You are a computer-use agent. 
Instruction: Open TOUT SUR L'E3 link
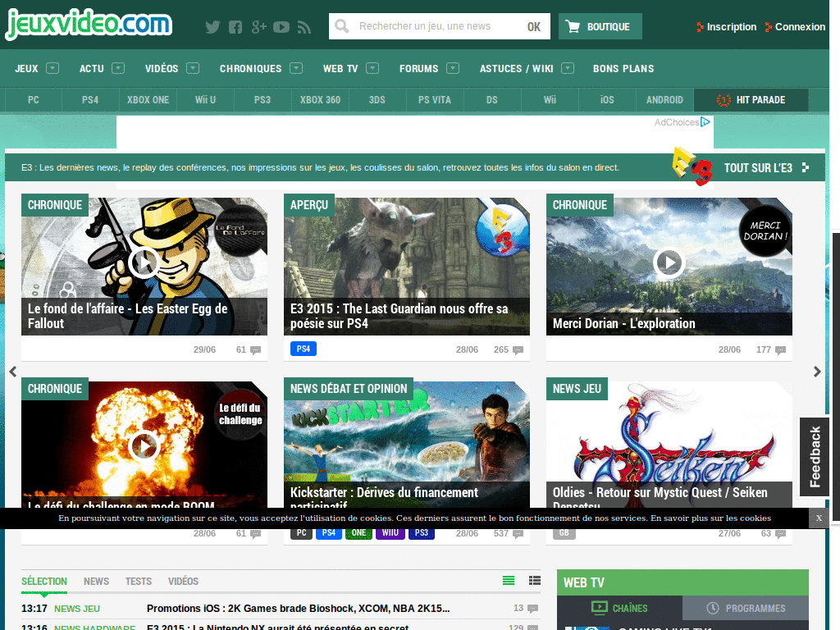(x=766, y=167)
